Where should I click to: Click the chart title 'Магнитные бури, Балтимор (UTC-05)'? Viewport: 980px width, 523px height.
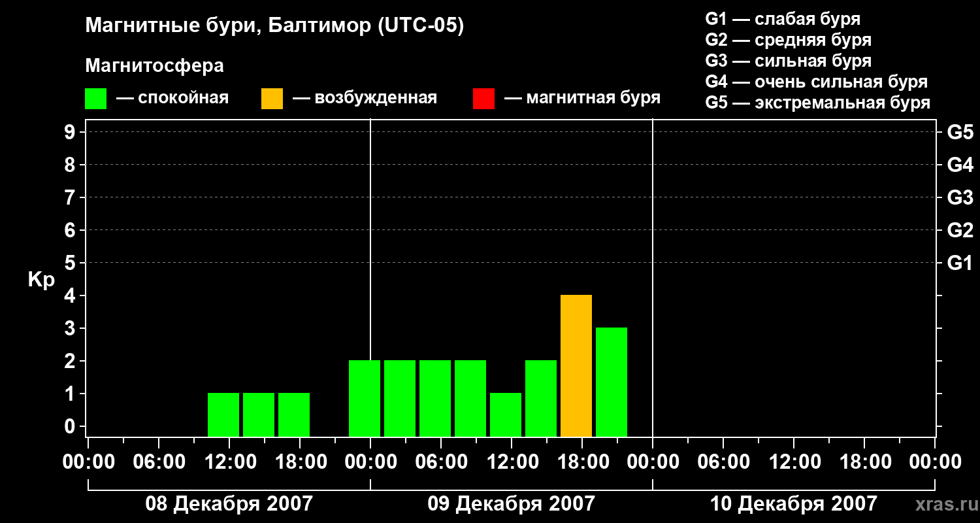click(x=274, y=27)
